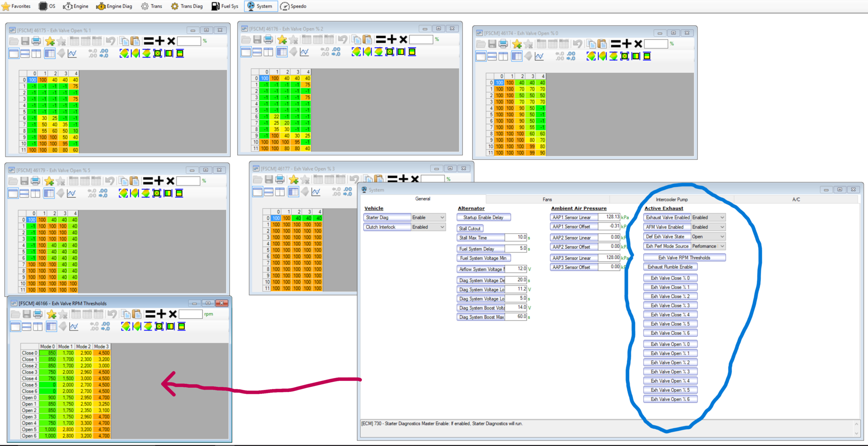Open the Fuel Sys section

(225, 6)
